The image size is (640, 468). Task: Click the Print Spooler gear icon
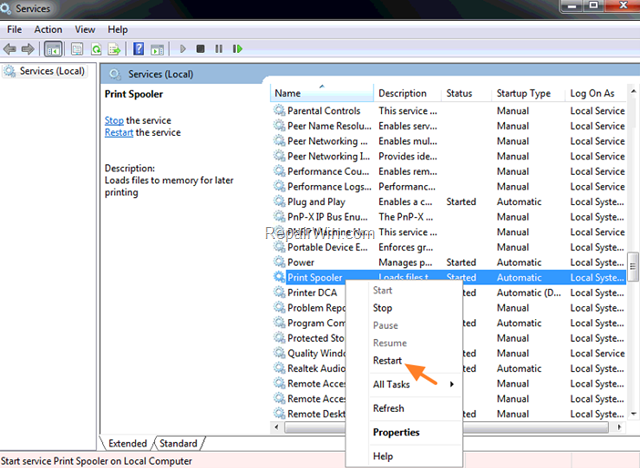pyautogui.click(x=279, y=277)
